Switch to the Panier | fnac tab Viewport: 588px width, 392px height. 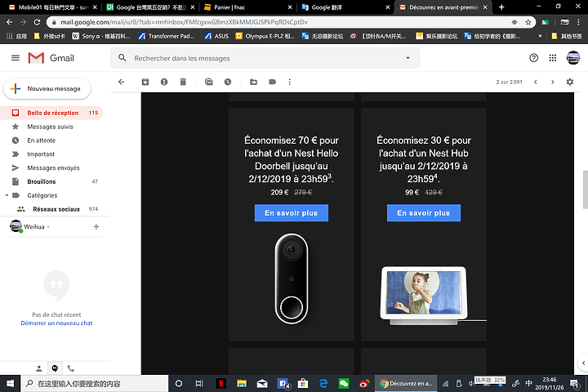[247, 7]
